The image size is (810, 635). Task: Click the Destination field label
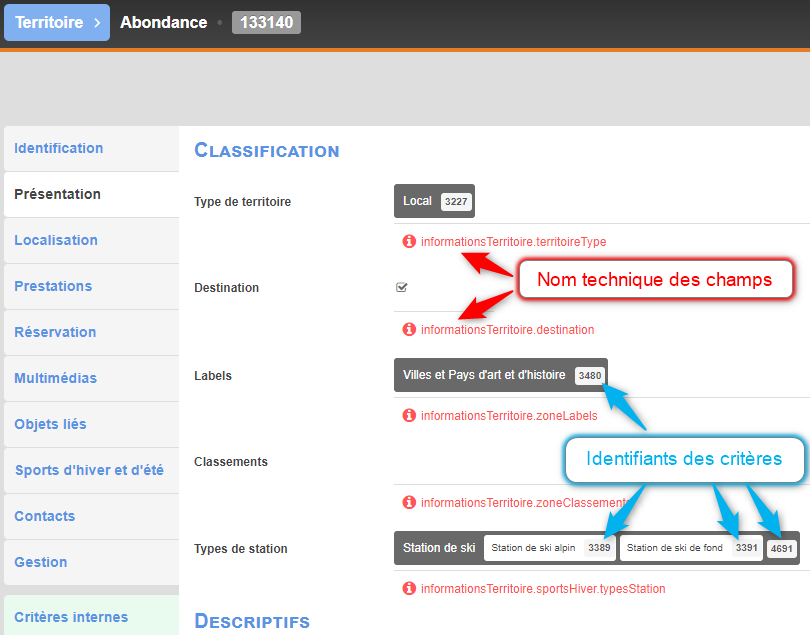(x=226, y=288)
